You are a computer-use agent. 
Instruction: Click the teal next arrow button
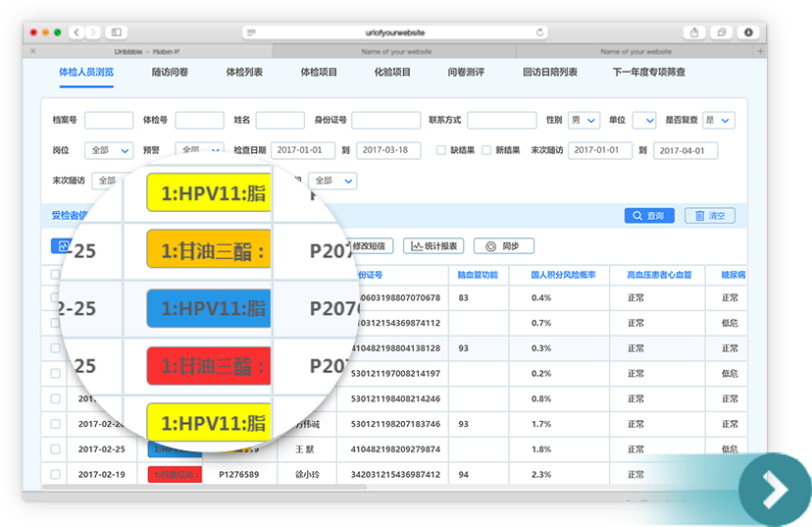(775, 488)
